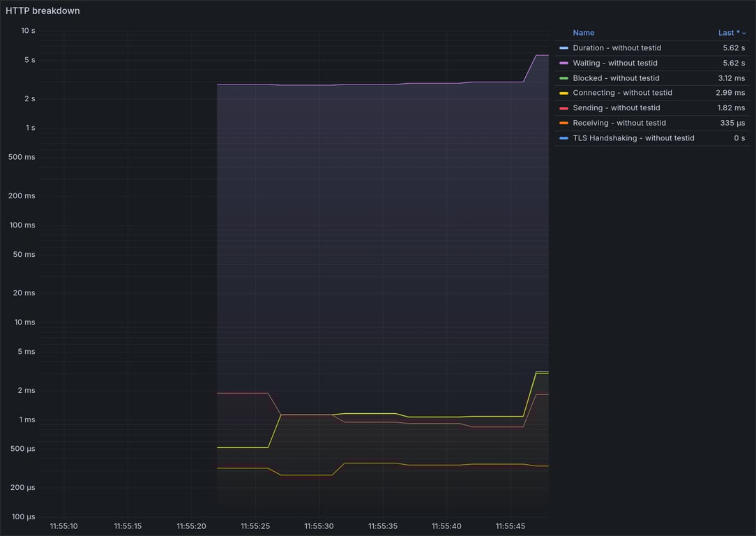The height and width of the screenshot is (536, 756).
Task: Click the 335 µs Receiving value
Action: click(732, 123)
